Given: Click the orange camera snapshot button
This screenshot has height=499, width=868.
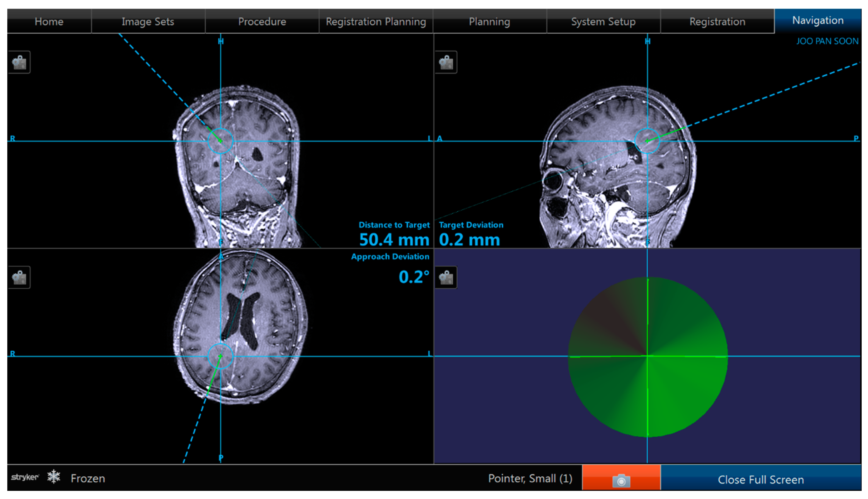Looking at the screenshot, I should (621, 478).
